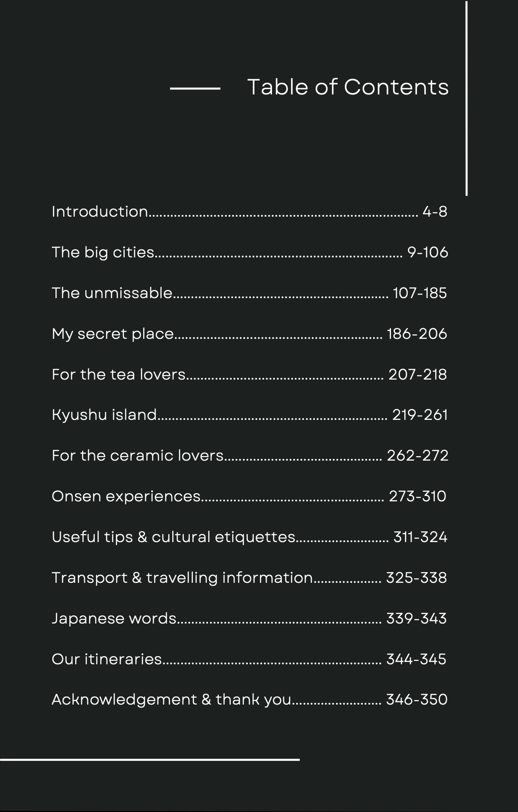Viewport: 518px width, 812px height.
Task: Click page range 273-310
Action: coord(417,496)
